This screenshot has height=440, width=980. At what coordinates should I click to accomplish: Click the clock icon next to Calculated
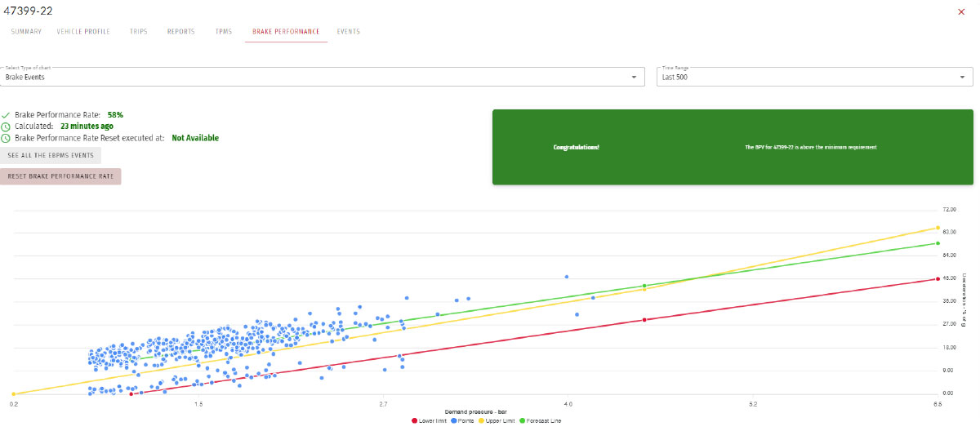[6, 127]
